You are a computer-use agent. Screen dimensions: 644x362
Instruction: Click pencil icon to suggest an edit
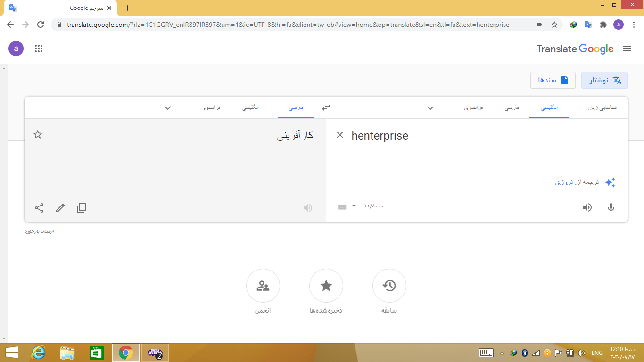point(60,208)
